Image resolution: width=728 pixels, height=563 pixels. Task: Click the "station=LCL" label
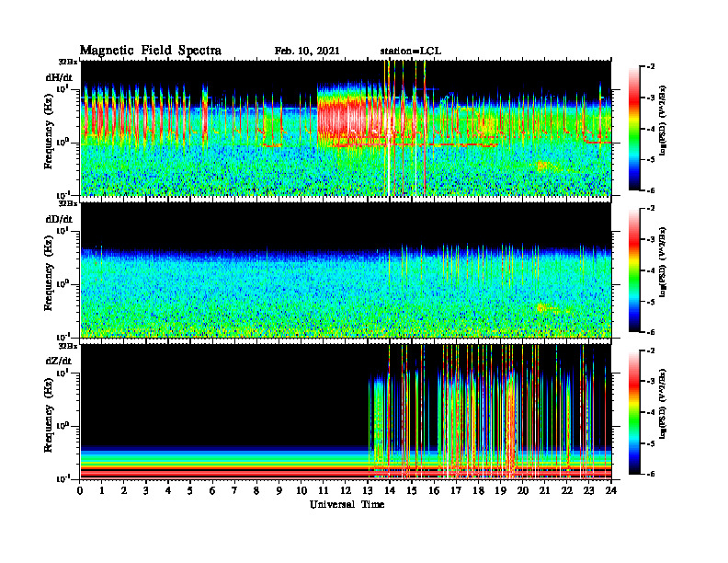(411, 52)
